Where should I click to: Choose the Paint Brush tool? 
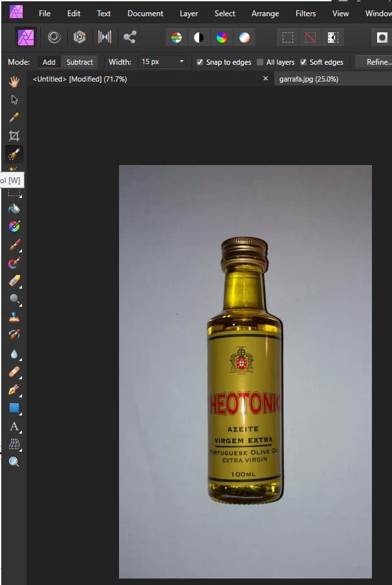pyautogui.click(x=14, y=245)
